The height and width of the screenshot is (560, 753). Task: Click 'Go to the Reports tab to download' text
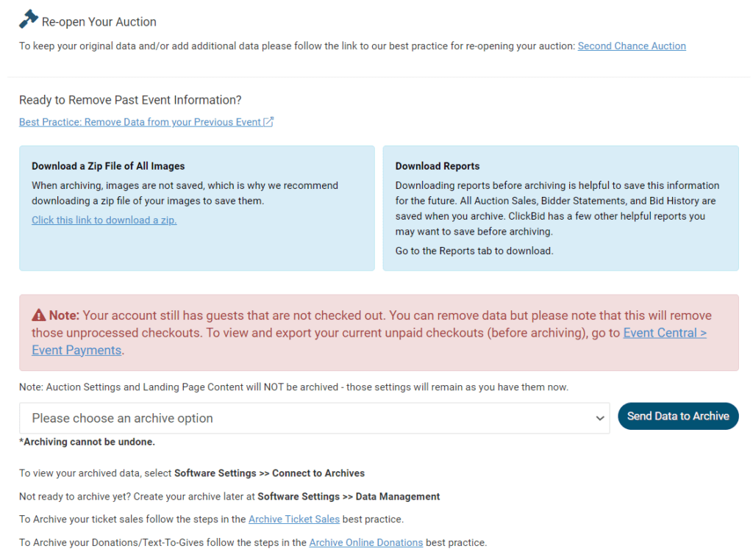474,251
